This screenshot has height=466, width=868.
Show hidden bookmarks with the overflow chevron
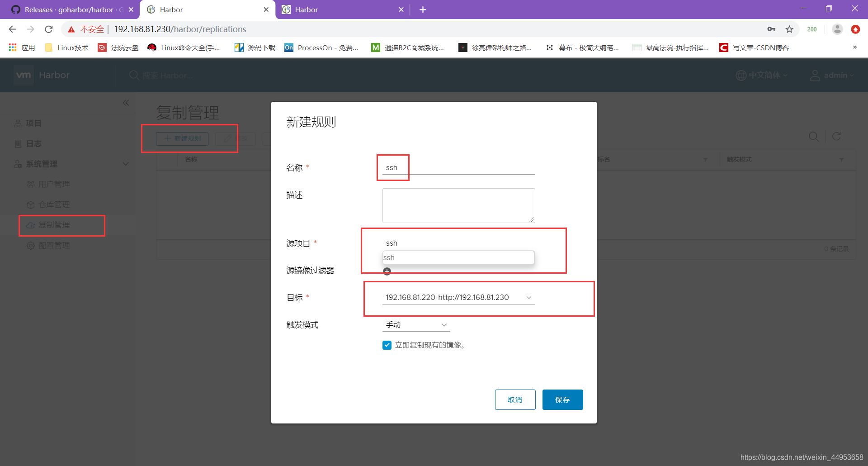pos(855,47)
